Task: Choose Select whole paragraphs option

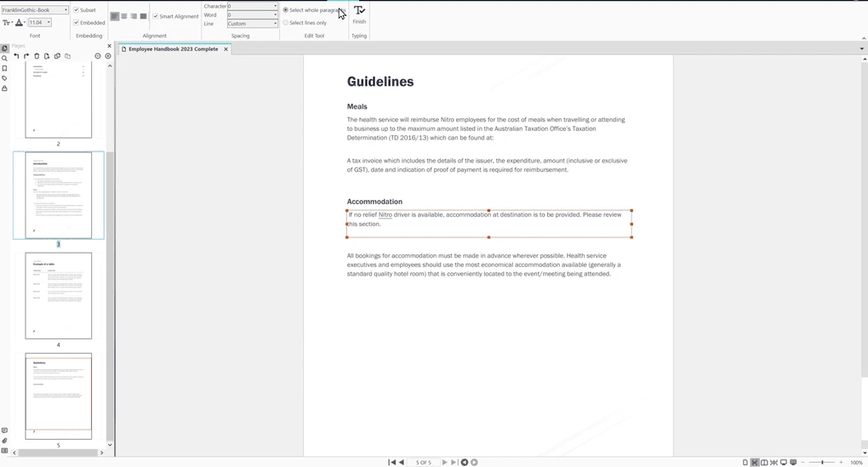Action: pos(286,10)
